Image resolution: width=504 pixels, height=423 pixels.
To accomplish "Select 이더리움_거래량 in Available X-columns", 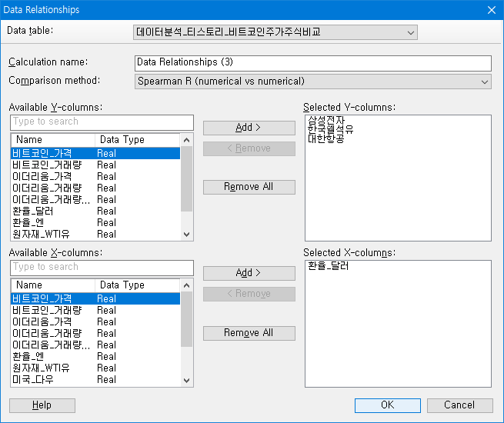I will coord(95,334).
